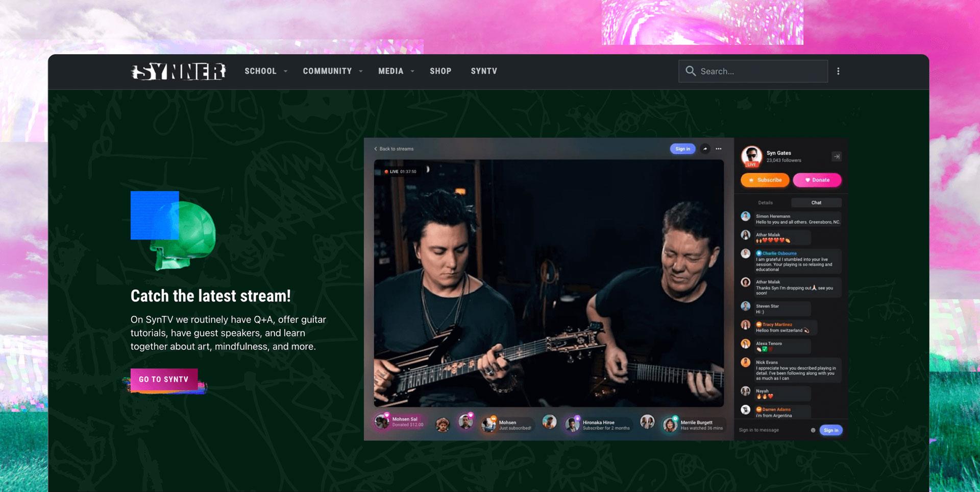Click the orange Subscribe button

tap(765, 180)
